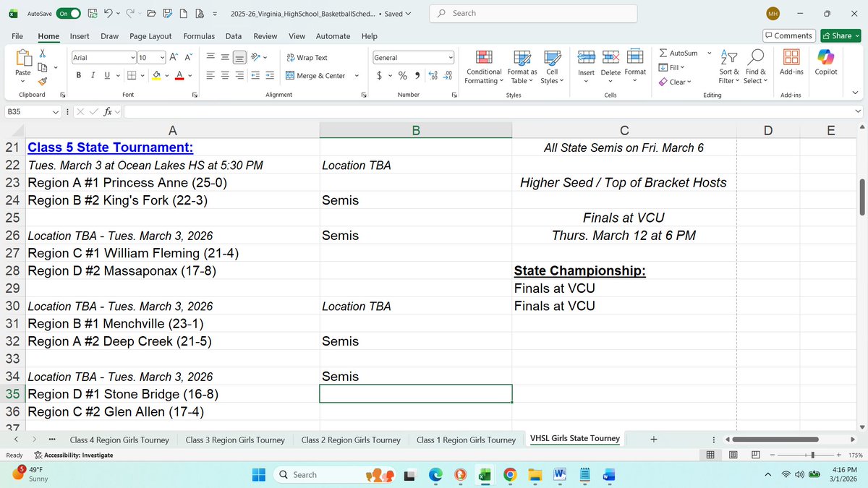
Task: Click Center Align in the Alignment group
Action: (224, 74)
